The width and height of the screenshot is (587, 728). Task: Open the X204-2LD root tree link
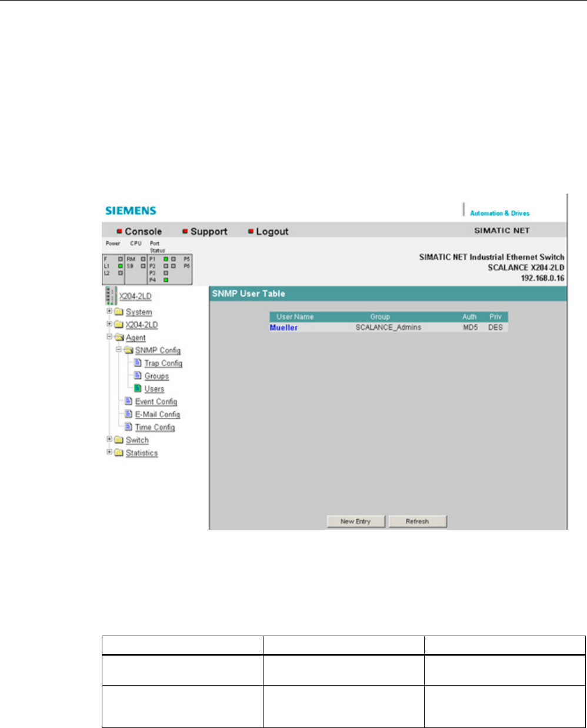click(x=135, y=296)
